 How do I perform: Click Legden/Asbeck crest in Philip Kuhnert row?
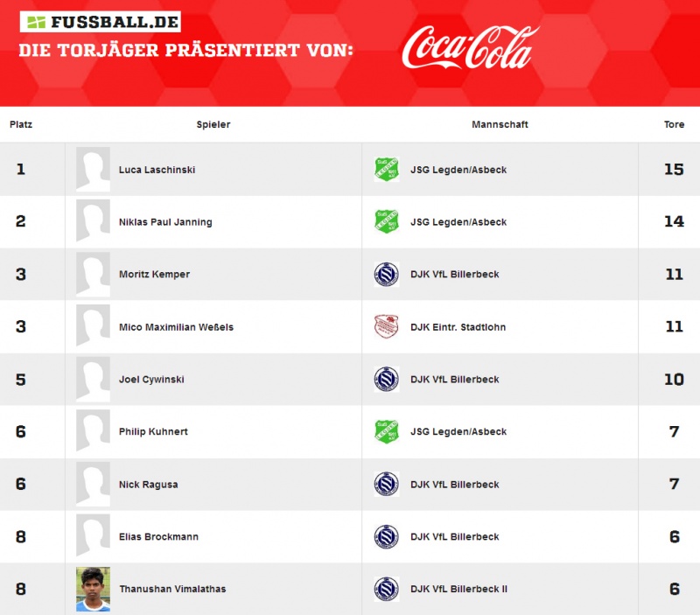387,431
